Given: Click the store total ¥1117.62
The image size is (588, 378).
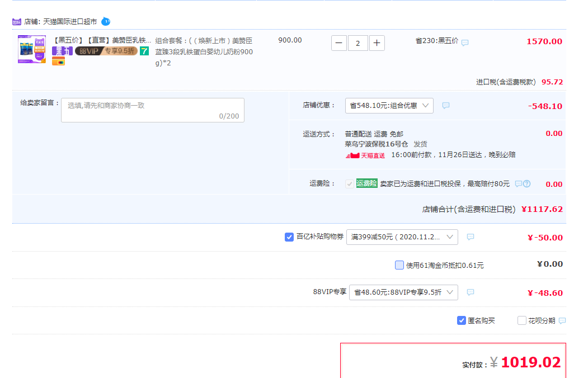Looking at the screenshot, I should (x=542, y=210).
